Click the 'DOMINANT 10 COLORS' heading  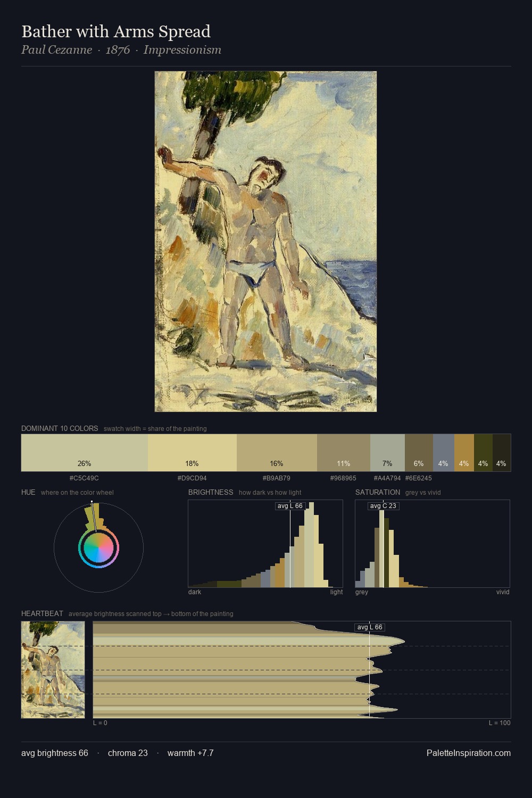(60, 428)
